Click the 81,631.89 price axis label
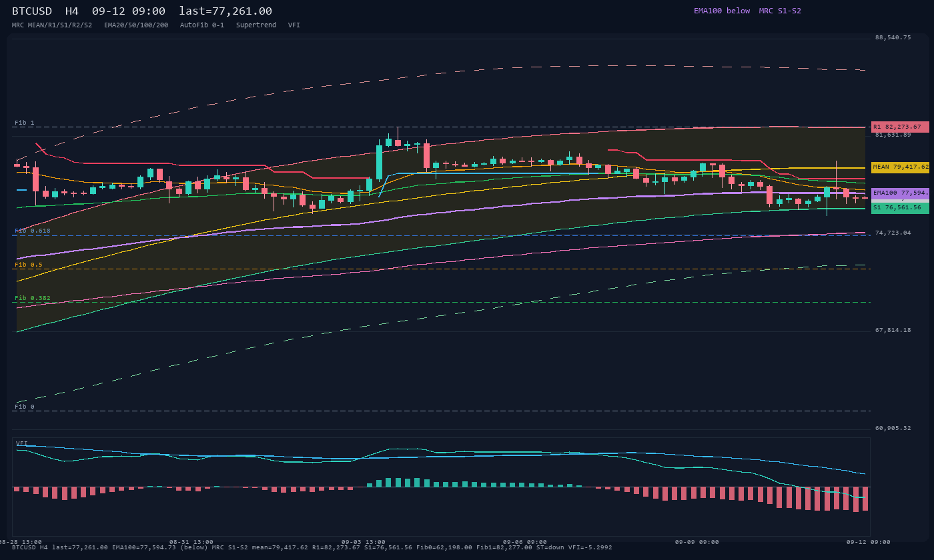The width and height of the screenshot is (934, 560). coord(893,135)
